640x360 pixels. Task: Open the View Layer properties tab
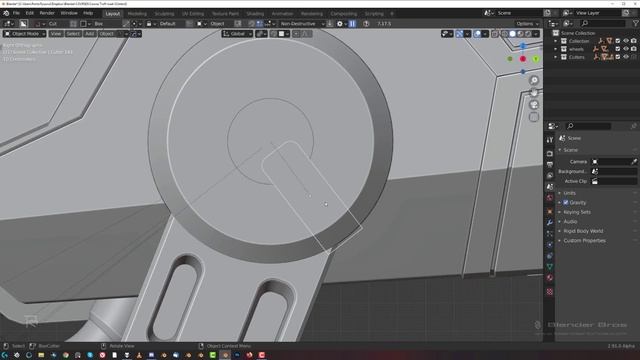pyautogui.click(x=550, y=176)
